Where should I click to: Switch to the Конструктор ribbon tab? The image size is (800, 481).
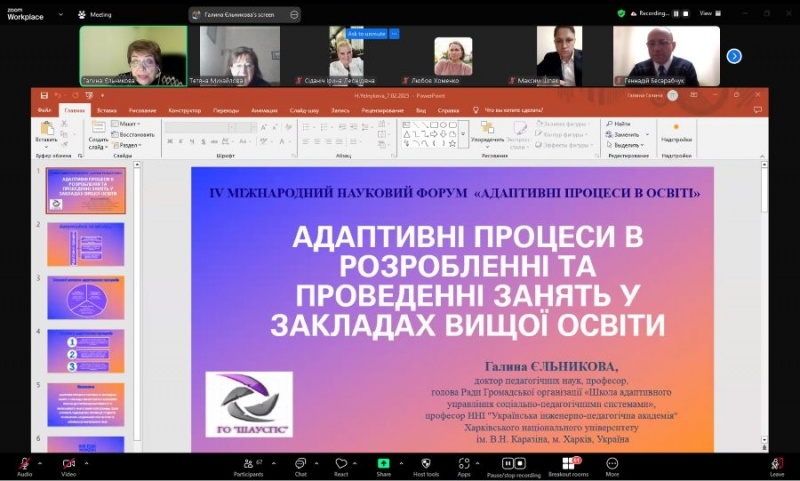(x=185, y=110)
